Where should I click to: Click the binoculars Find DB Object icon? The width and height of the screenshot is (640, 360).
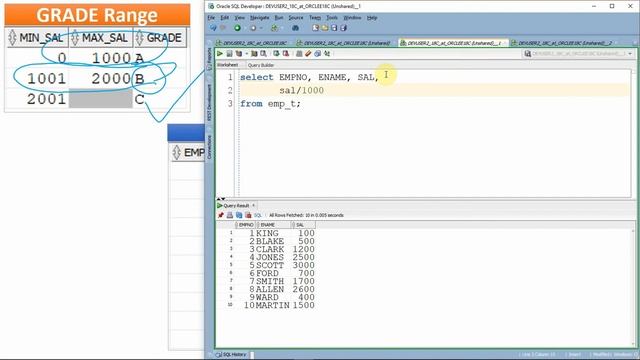pyautogui.click(x=296, y=28)
